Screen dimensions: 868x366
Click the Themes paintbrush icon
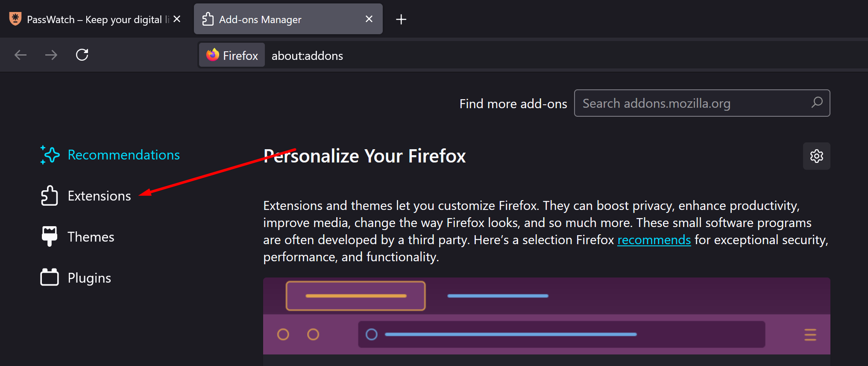click(50, 236)
